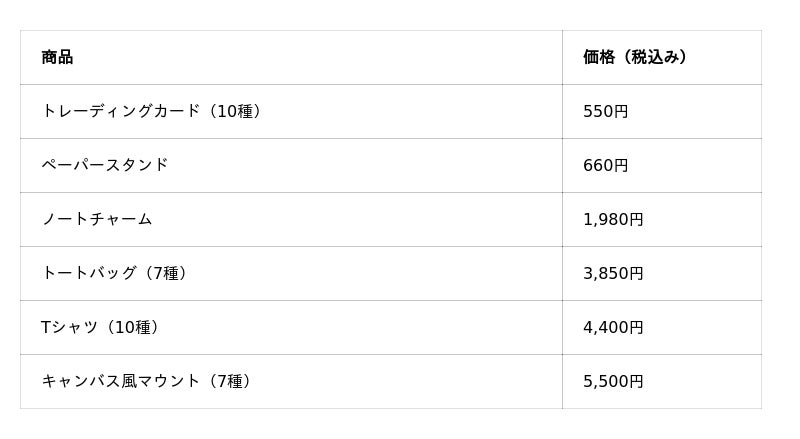Click the 価格（税込み） column header
Image resolution: width=800 pixels, height=439 pixels.
635,57
